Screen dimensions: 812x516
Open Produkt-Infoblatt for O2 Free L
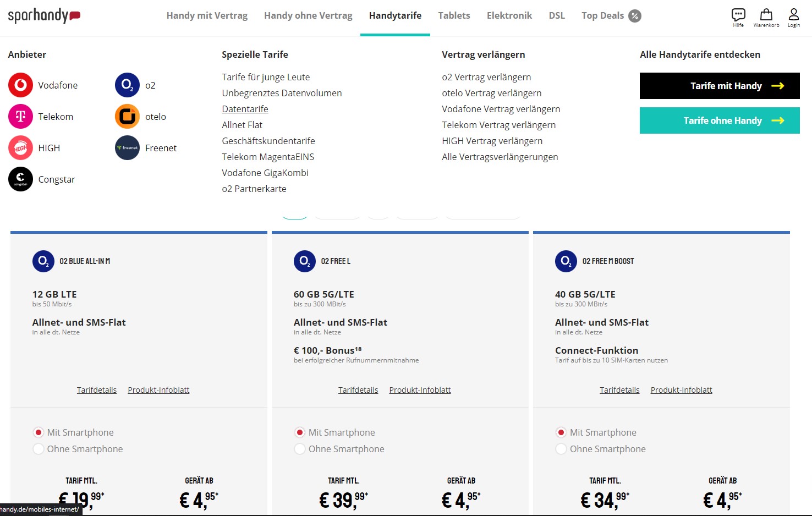coord(420,390)
